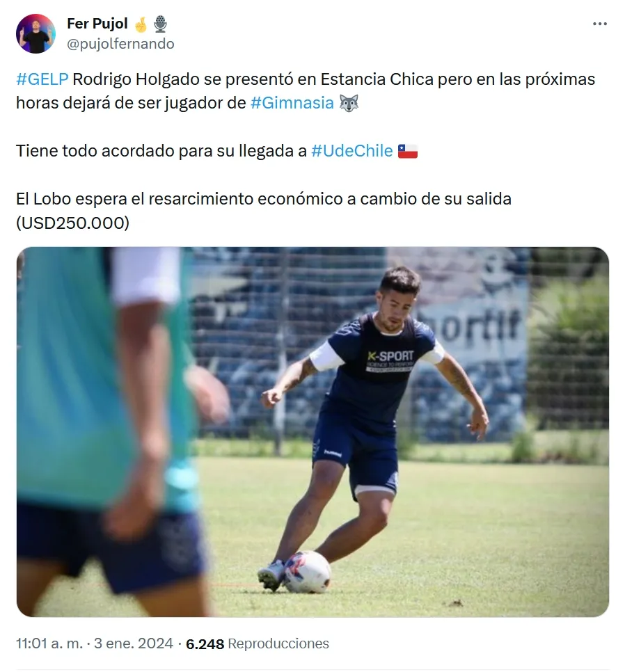Click the USD250.000 text line
Screen dimensions: 625x672
tap(72, 223)
